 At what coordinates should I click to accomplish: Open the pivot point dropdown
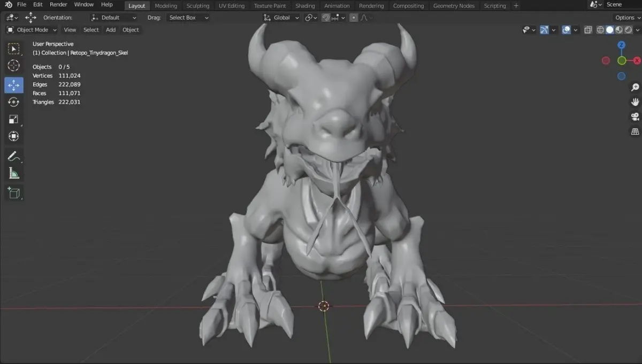click(311, 18)
